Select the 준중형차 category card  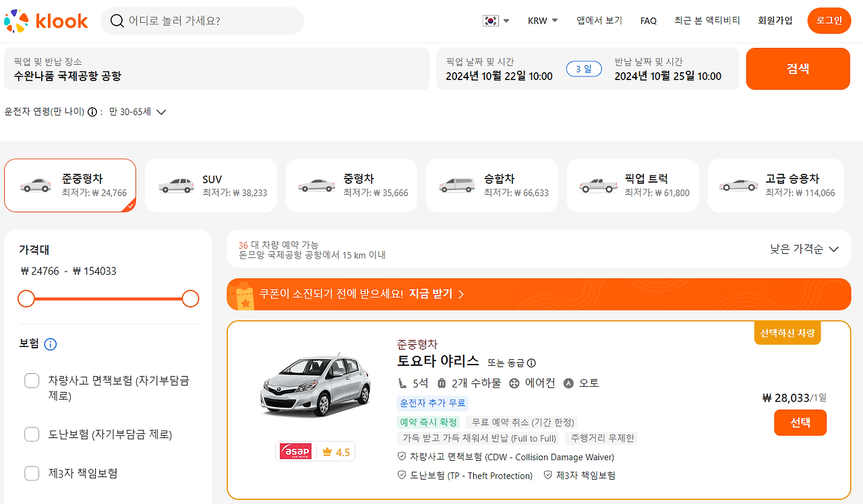tap(69, 185)
